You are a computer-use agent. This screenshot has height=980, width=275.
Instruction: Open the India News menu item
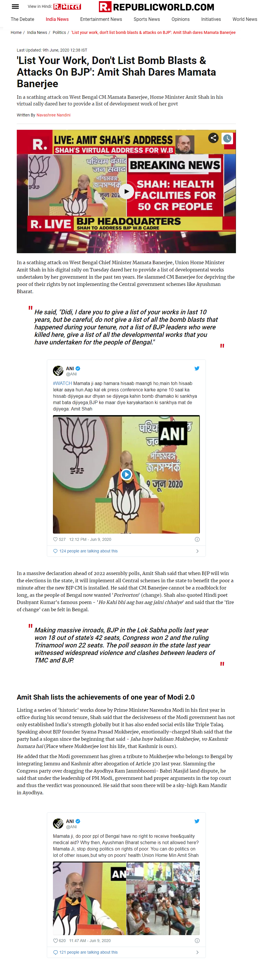coord(57,19)
